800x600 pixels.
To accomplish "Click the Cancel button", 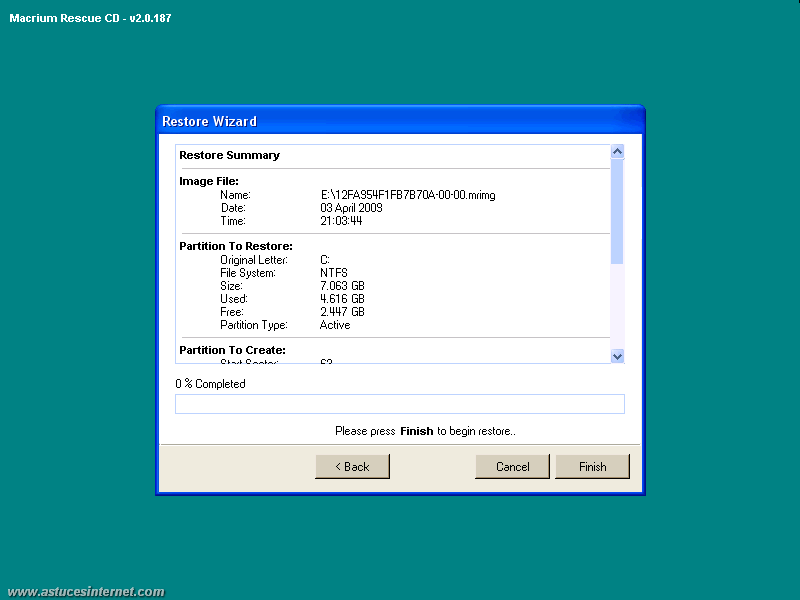I will point(512,466).
